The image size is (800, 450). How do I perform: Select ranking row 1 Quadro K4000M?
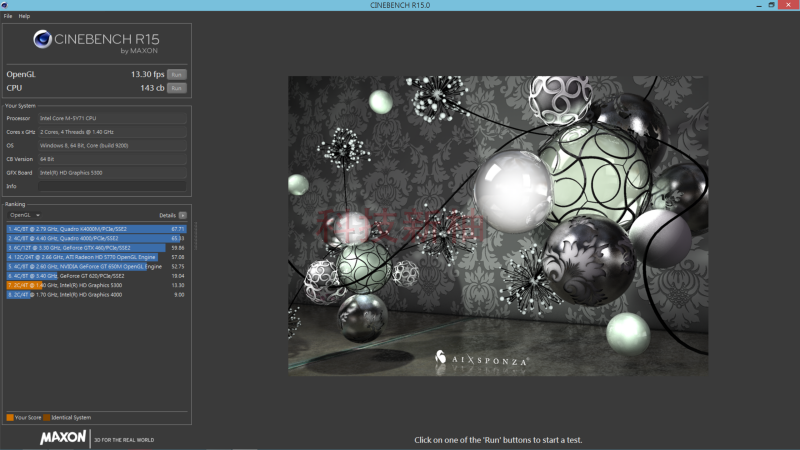click(x=96, y=229)
